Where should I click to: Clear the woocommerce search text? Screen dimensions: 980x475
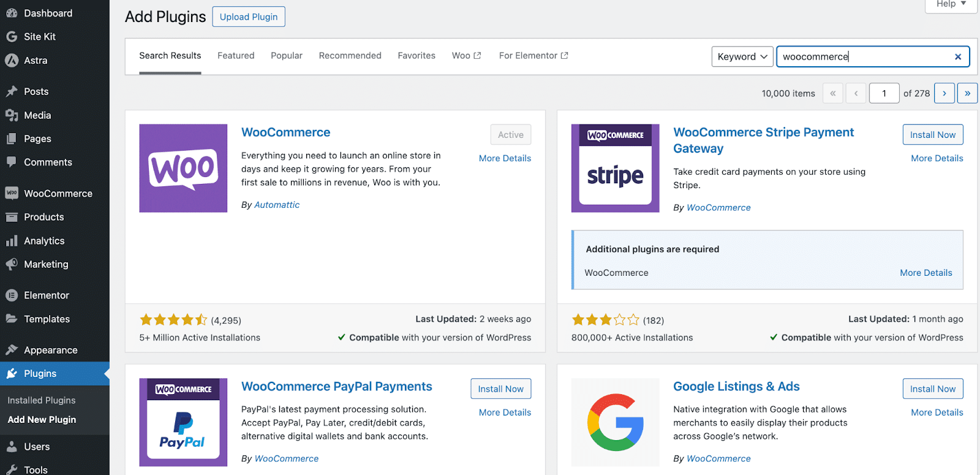coord(958,57)
